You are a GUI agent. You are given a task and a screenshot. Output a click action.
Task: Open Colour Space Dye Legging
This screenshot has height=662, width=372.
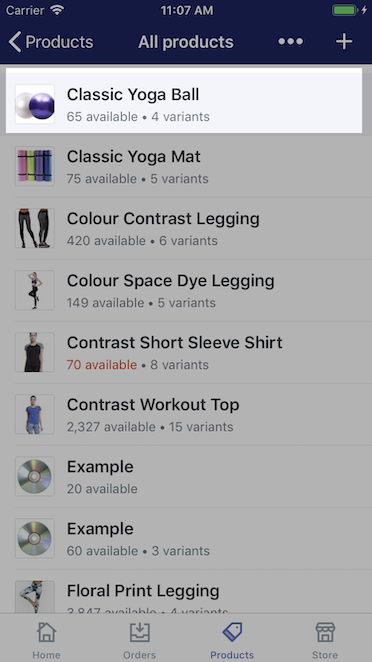pos(186,290)
